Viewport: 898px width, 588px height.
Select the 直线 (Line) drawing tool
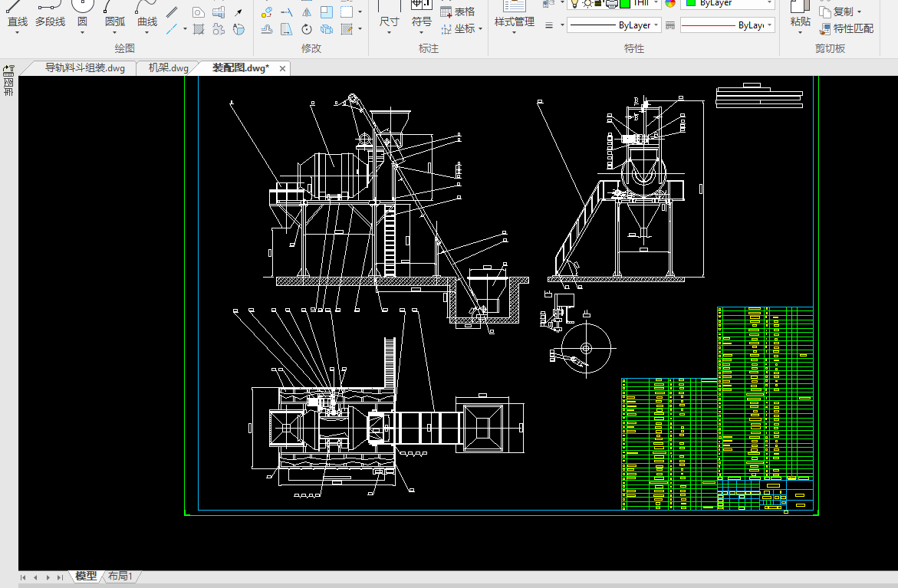coord(17,15)
